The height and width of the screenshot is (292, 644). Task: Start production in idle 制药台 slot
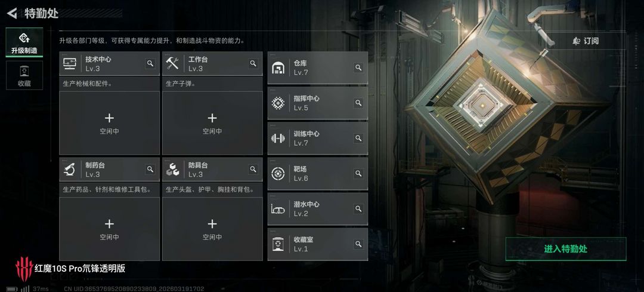click(x=109, y=229)
